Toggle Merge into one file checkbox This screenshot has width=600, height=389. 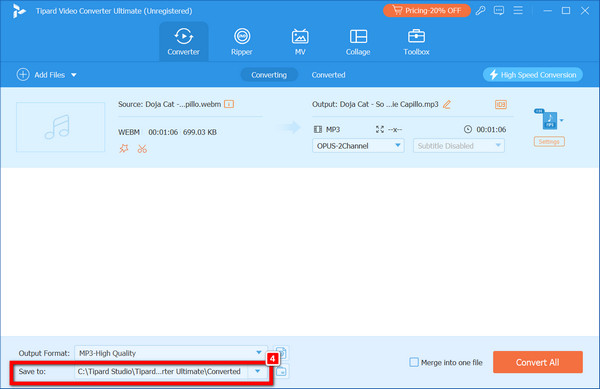click(414, 362)
